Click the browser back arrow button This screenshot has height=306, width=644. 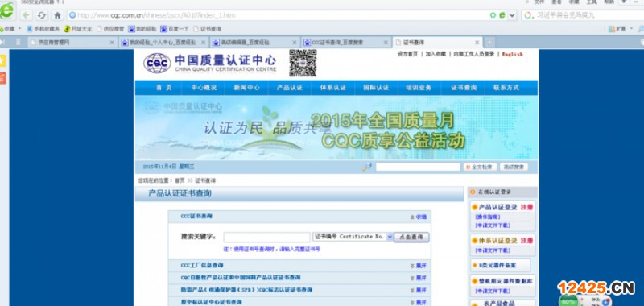tap(26, 15)
